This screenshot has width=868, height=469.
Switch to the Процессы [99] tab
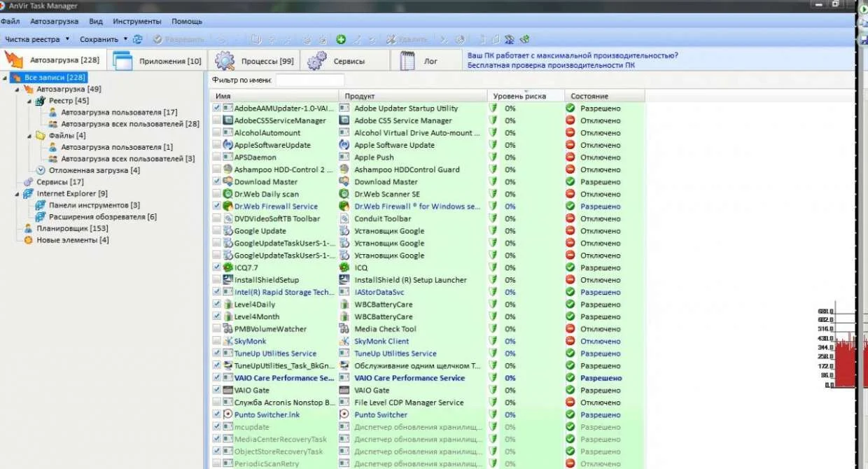[x=254, y=61]
